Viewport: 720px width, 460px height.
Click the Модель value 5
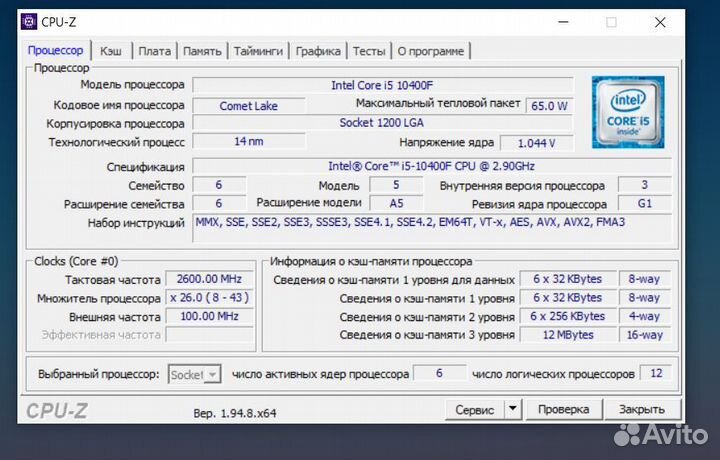(x=396, y=185)
